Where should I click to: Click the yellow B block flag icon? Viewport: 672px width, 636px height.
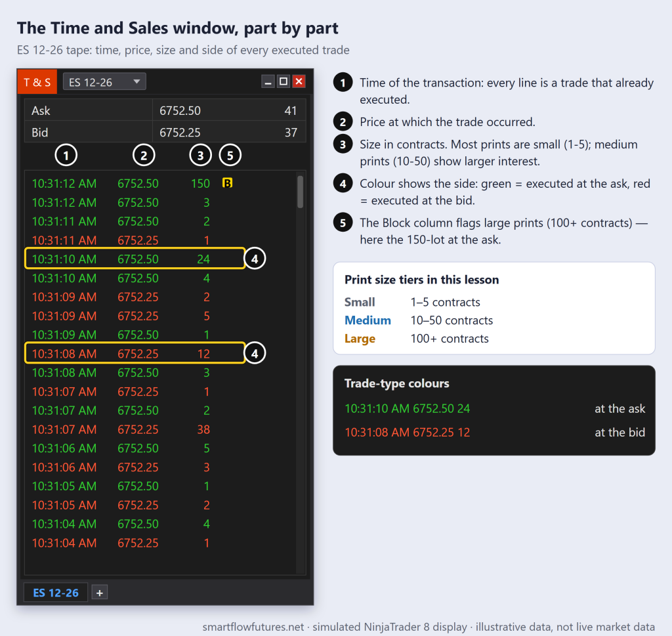(227, 183)
